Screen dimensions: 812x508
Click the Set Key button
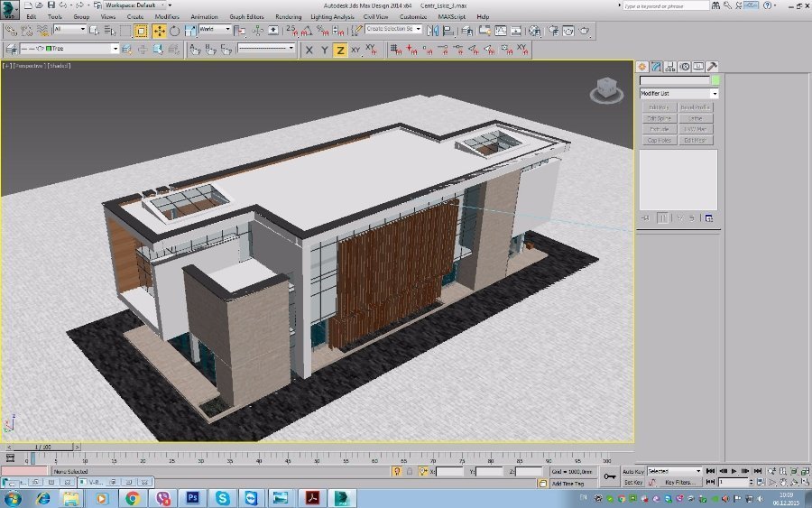(x=633, y=483)
